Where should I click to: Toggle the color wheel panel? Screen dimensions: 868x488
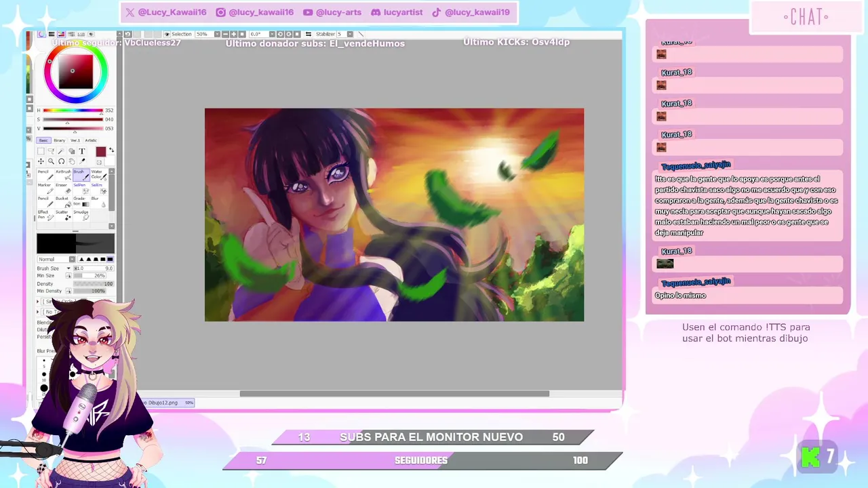[x=41, y=34]
